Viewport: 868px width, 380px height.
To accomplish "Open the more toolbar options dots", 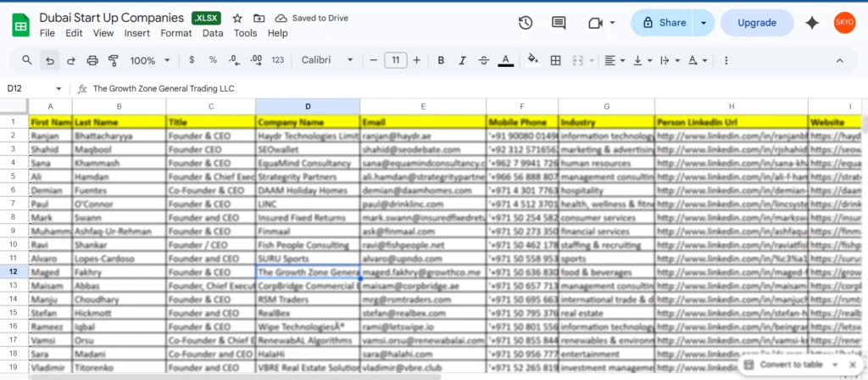I will click(726, 60).
